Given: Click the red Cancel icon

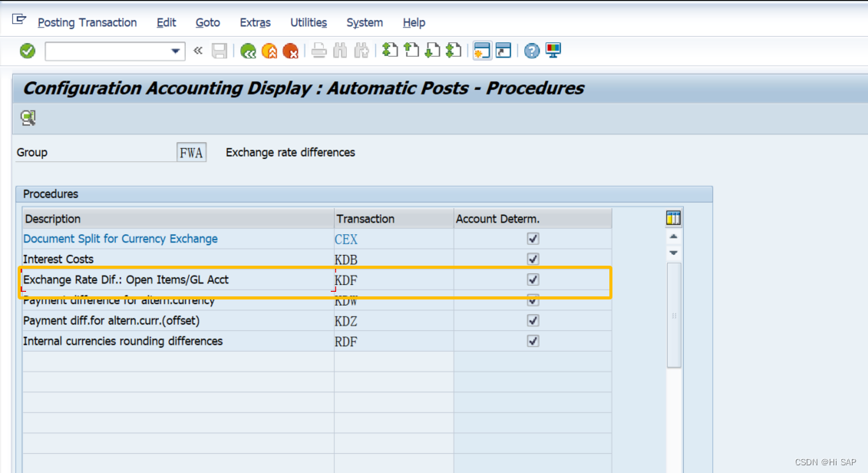Looking at the screenshot, I should point(289,50).
